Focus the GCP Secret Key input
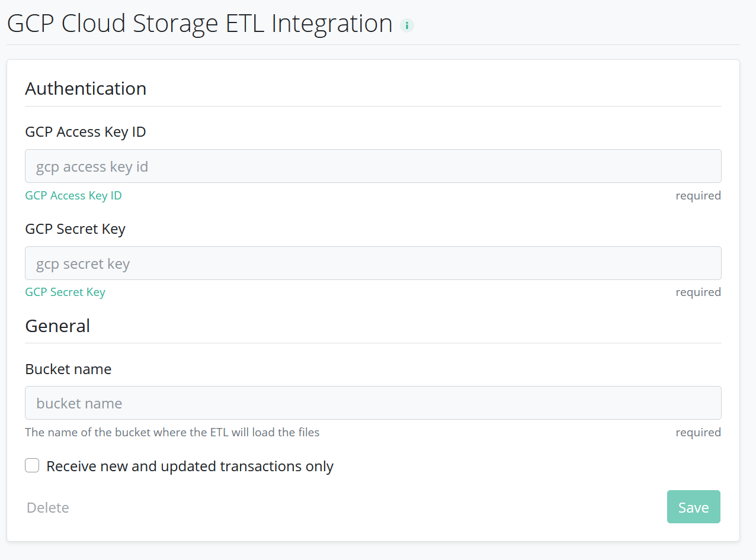This screenshot has height=560, width=756. [x=373, y=263]
